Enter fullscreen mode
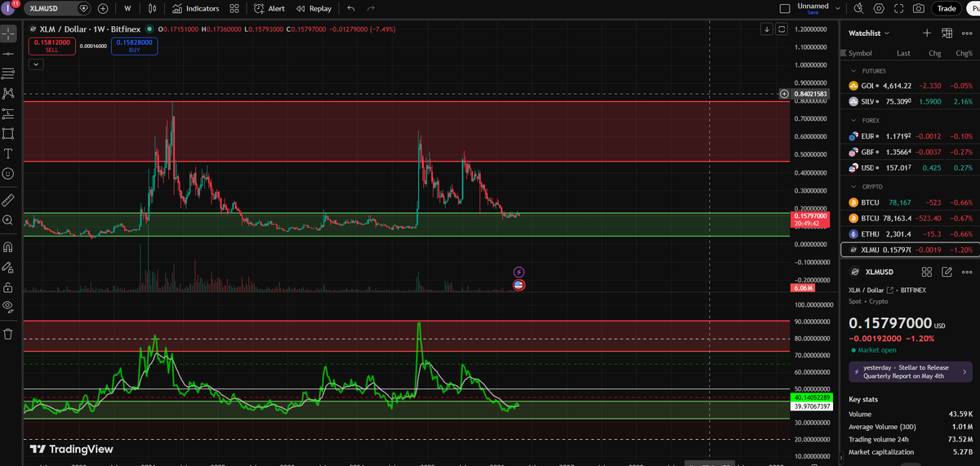This screenshot has width=980, height=466. [899, 8]
